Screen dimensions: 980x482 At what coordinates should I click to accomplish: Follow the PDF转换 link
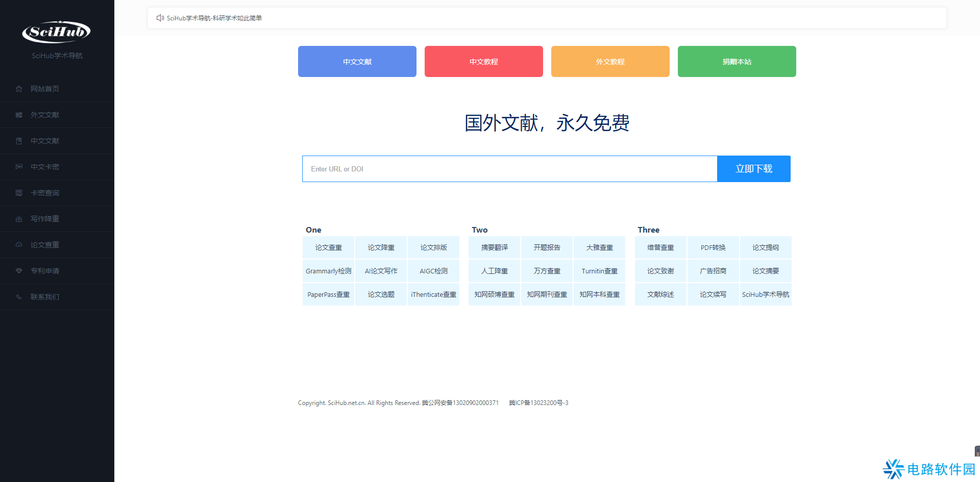click(713, 248)
